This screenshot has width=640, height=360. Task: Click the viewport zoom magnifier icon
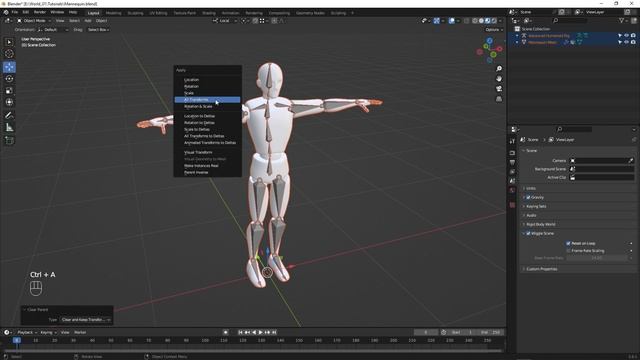click(499, 69)
